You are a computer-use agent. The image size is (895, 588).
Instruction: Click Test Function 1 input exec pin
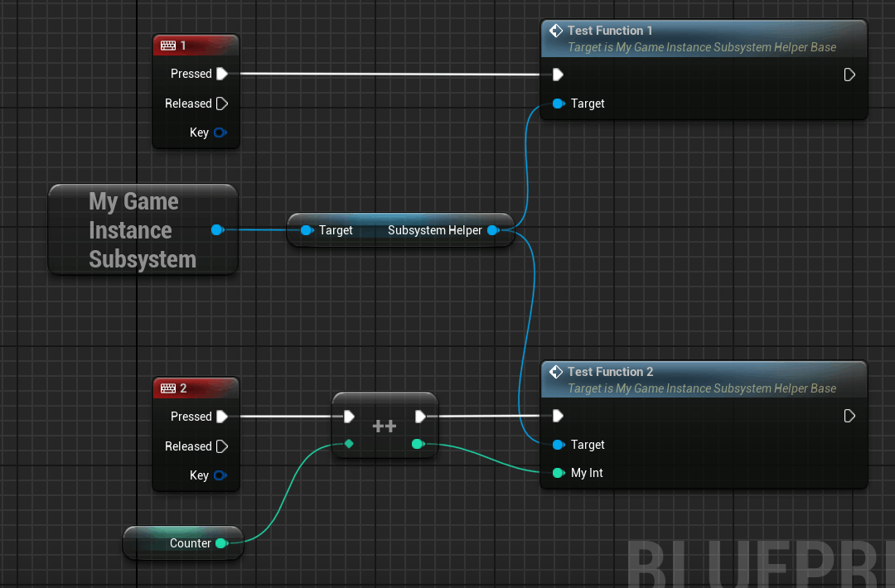[x=558, y=75]
